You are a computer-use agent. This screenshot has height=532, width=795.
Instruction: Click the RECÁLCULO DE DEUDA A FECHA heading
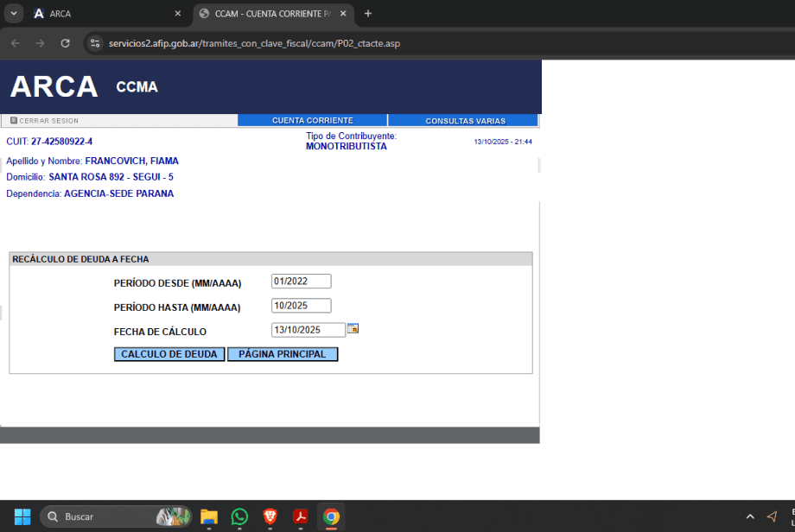[80, 259]
